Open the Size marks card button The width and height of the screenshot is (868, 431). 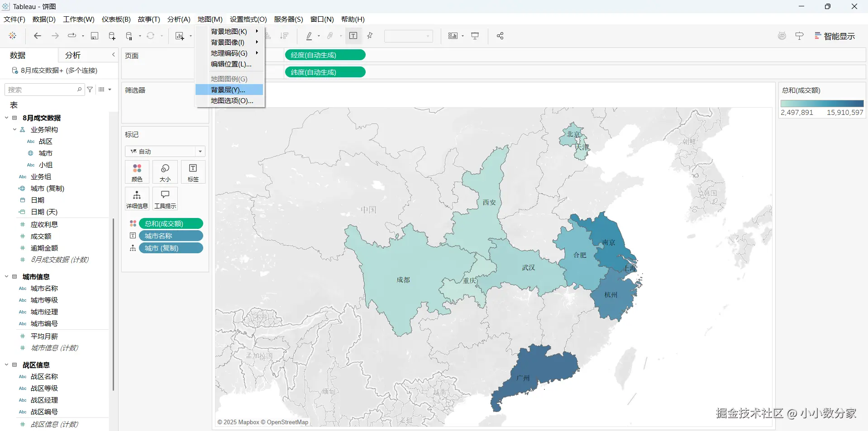[165, 172]
